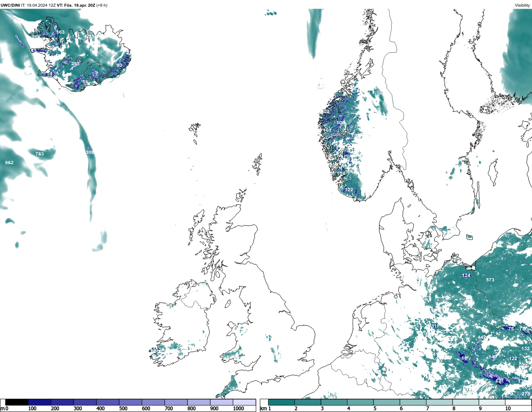Image resolution: width=532 pixels, height=412 pixels.
Task: Pick the 8–9 km legend swatch
Action: [465, 402]
